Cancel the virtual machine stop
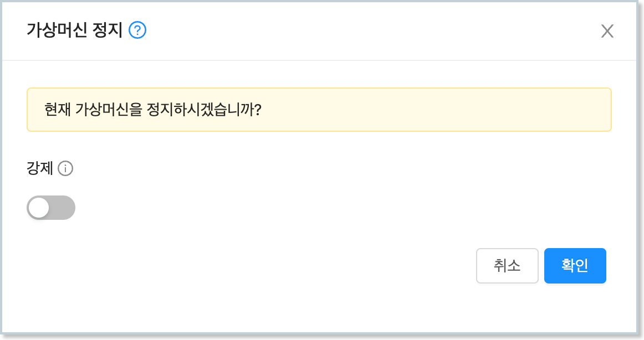Image resolution: width=644 pixels, height=340 pixels. [x=507, y=266]
